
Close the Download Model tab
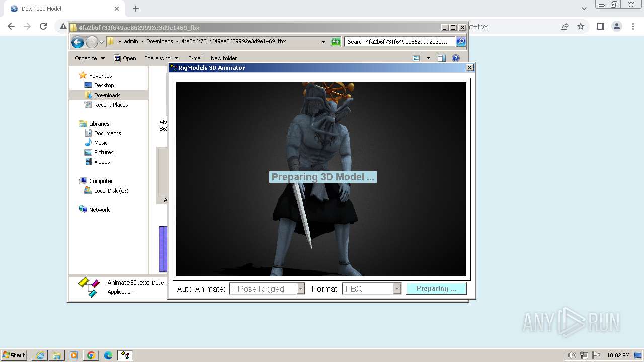click(117, 9)
